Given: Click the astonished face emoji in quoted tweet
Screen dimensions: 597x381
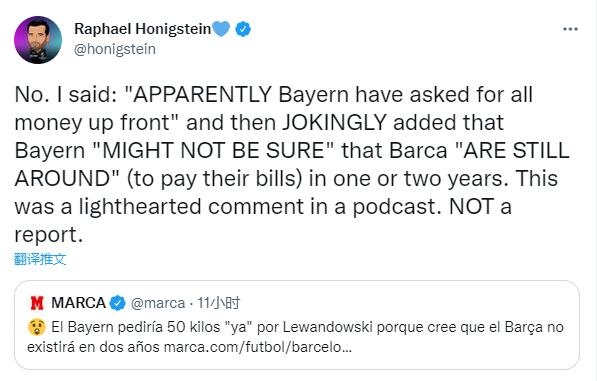Looking at the screenshot, I should [x=37, y=327].
